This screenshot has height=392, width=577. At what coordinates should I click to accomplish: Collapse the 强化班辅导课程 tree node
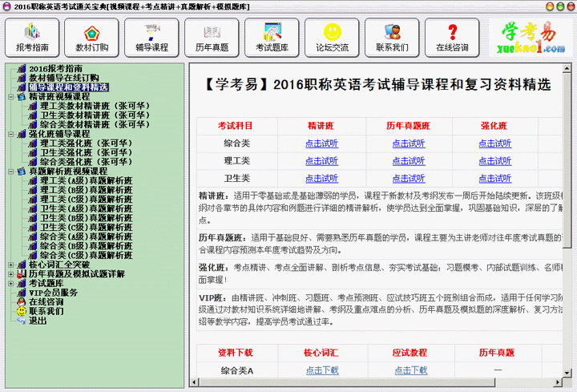tap(11, 134)
